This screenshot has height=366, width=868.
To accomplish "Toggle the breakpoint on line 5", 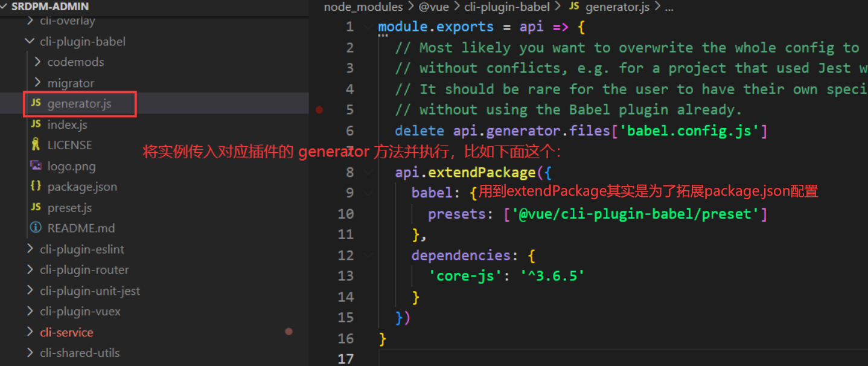I will (319, 109).
